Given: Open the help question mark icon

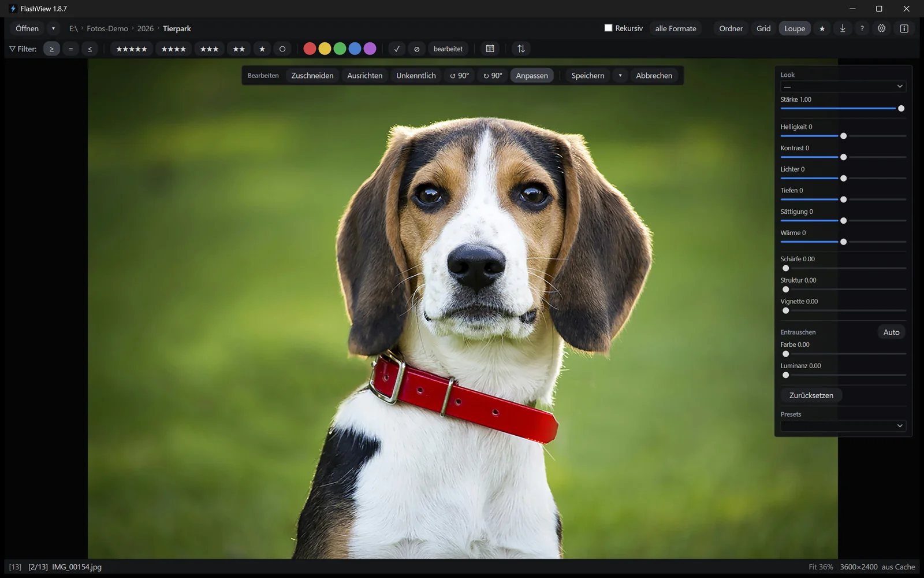Looking at the screenshot, I should 862,28.
